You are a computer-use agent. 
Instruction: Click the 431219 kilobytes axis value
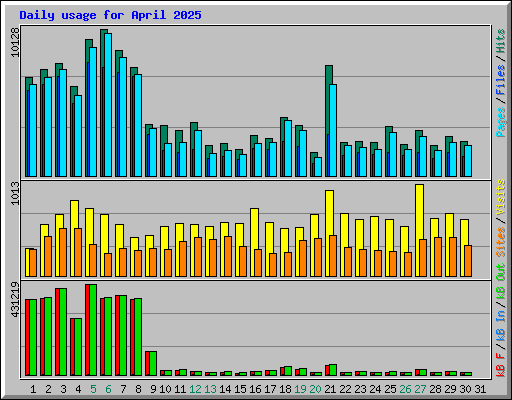pos(15,299)
